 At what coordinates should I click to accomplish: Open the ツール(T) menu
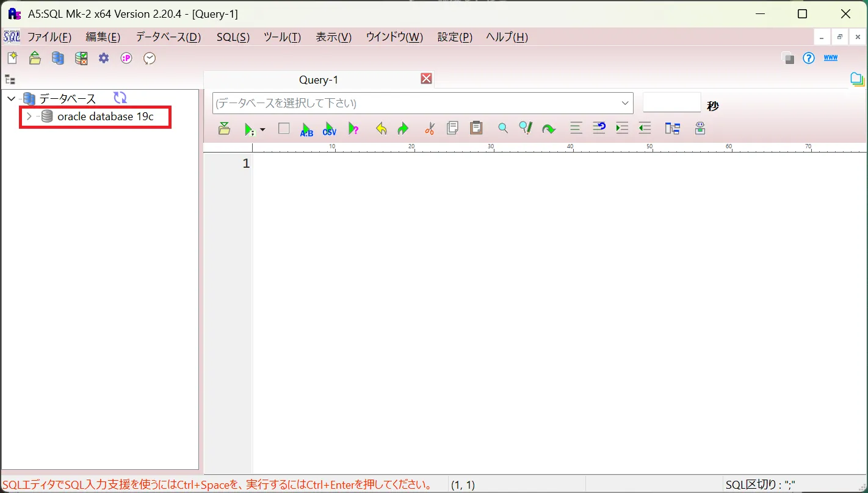tap(282, 37)
